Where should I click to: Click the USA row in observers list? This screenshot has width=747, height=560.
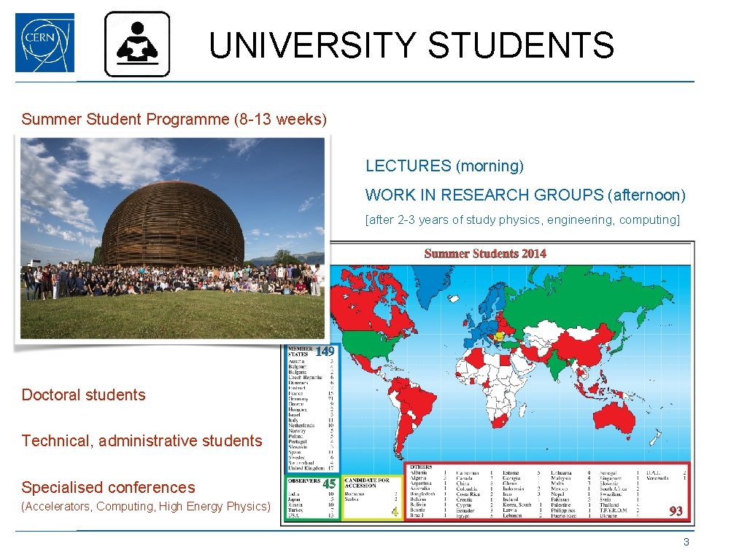(x=311, y=516)
